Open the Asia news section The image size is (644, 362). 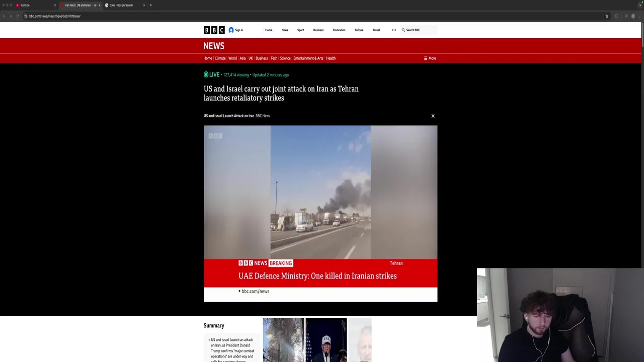243,58
